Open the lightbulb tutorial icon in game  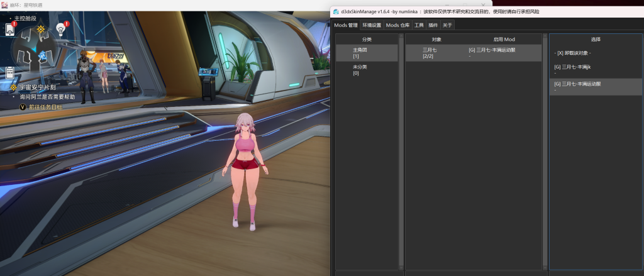[61, 30]
